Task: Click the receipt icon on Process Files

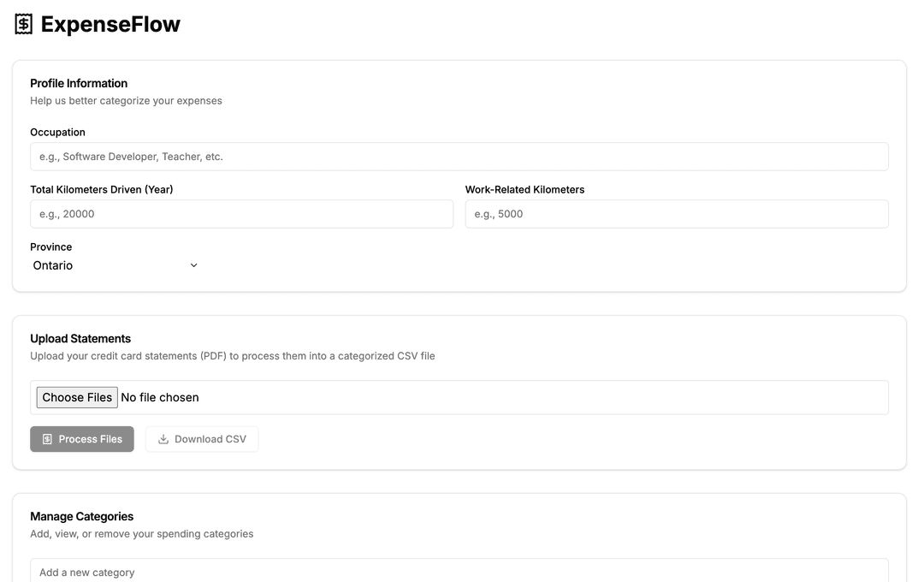Action: pyautogui.click(x=47, y=439)
